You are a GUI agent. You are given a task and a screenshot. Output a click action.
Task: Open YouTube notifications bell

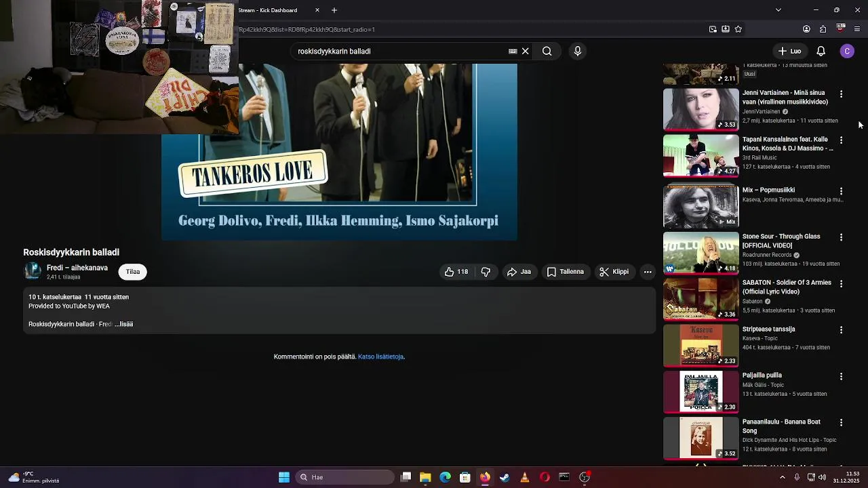click(821, 51)
